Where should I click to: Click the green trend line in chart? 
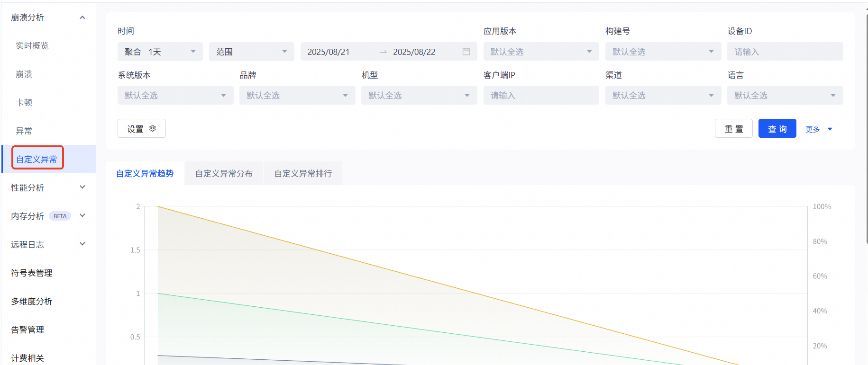coord(420,329)
